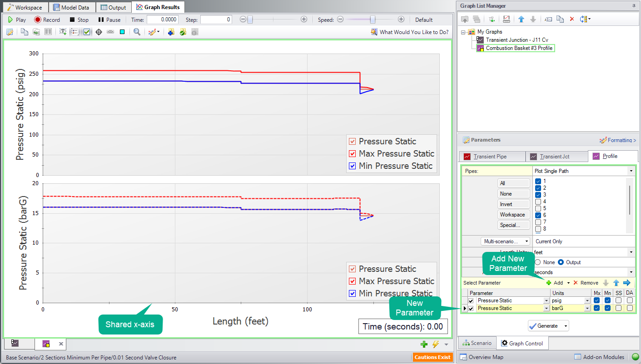Switch to the Transient Pipe tab
The height and width of the screenshot is (364, 641).
(492, 156)
